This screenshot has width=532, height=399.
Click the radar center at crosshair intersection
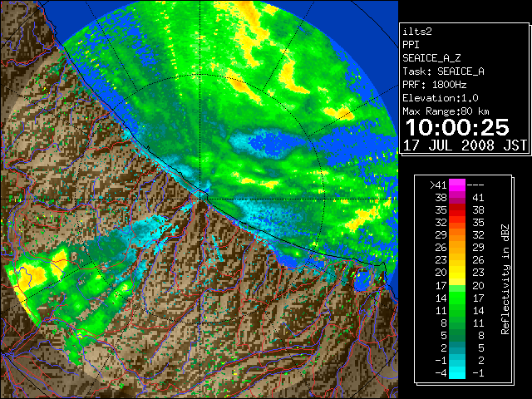click(x=200, y=199)
